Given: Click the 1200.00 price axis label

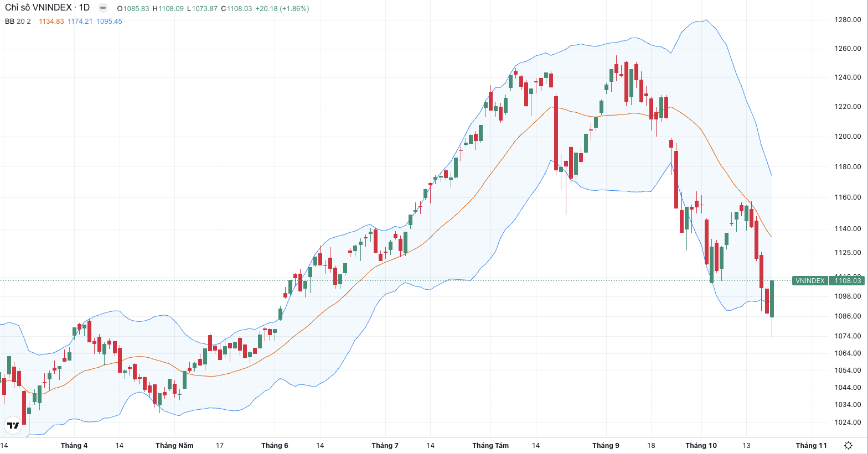Looking at the screenshot, I should [848, 136].
